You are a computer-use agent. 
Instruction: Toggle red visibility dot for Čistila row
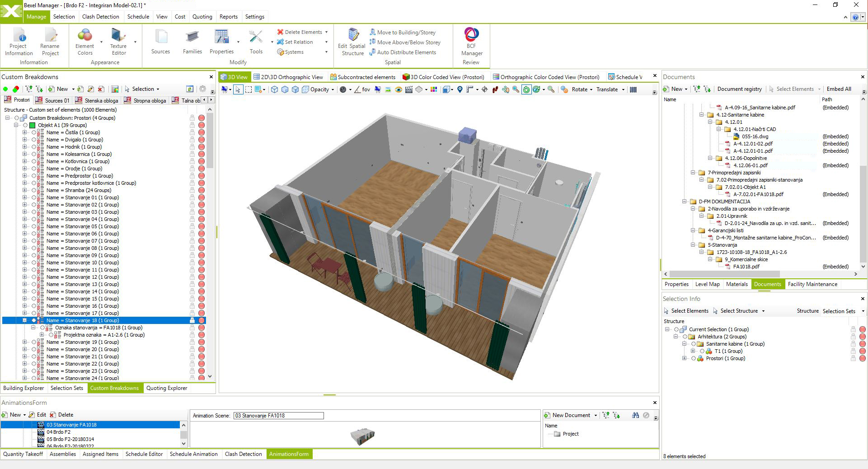202,132
